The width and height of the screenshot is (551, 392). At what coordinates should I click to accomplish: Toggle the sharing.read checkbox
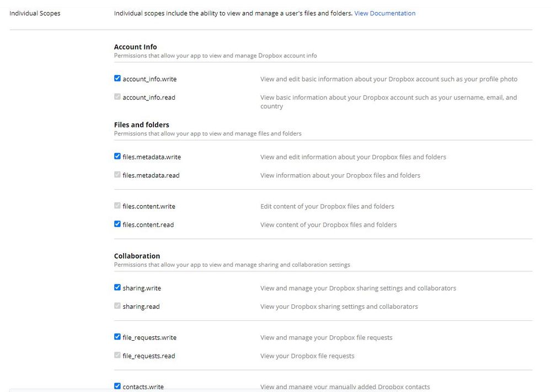(x=117, y=306)
